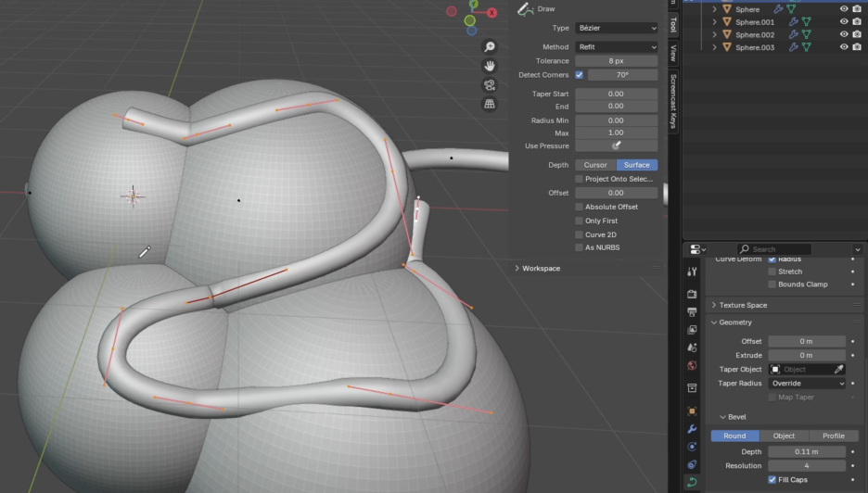Toggle Fill Caps checkbox
The image size is (868, 493).
772,480
